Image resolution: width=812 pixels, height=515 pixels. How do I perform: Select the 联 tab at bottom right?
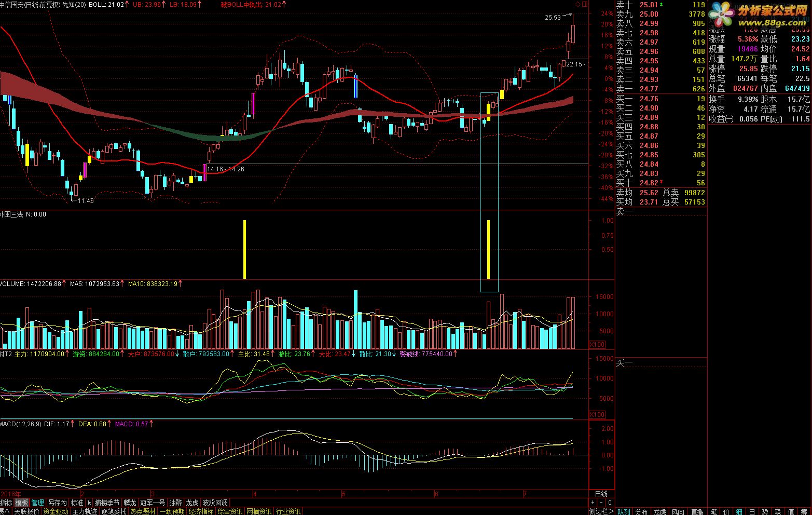click(x=778, y=511)
